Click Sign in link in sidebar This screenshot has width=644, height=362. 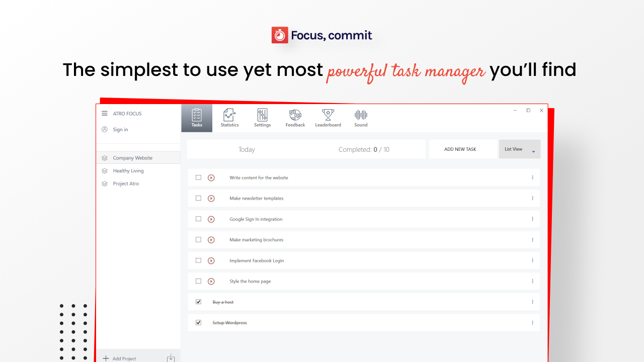[x=120, y=130]
